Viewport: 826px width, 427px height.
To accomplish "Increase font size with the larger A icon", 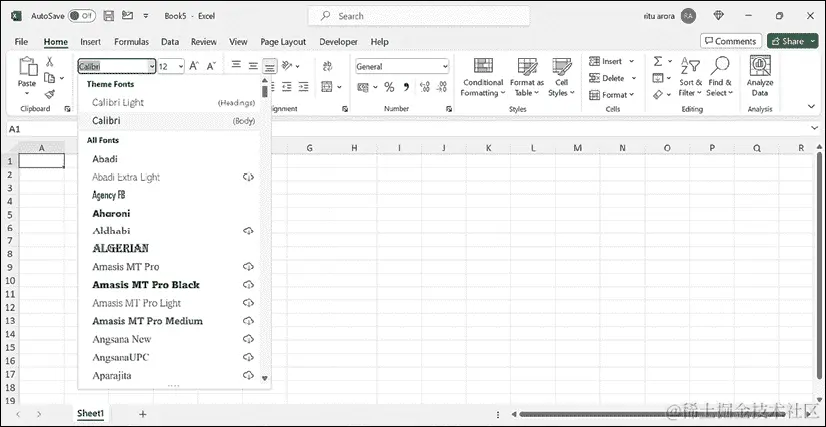I will click(194, 66).
